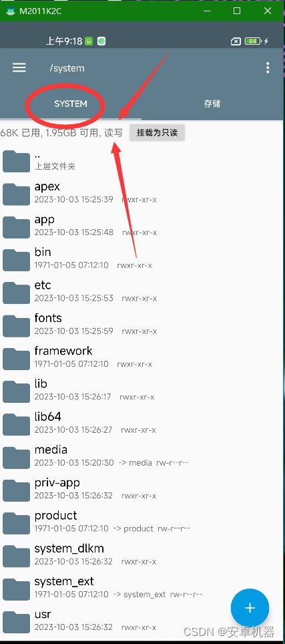Open the lib64 folder icon
Image resolution: width=285 pixels, height=644 pixels.
tap(17, 424)
